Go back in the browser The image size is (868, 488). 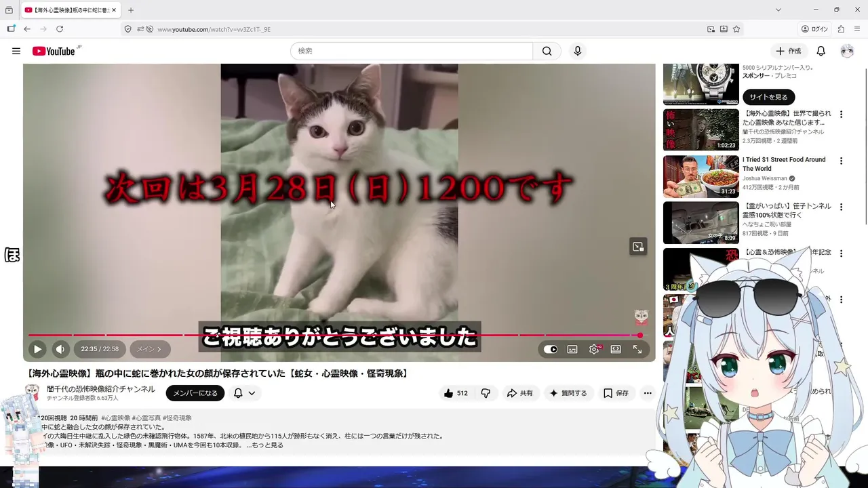point(27,29)
